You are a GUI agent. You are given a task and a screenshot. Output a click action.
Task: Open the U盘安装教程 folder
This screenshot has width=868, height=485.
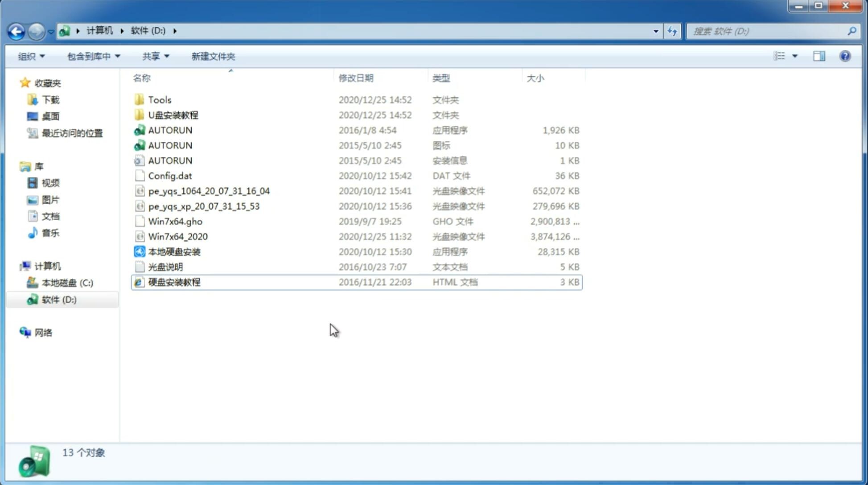(x=173, y=115)
